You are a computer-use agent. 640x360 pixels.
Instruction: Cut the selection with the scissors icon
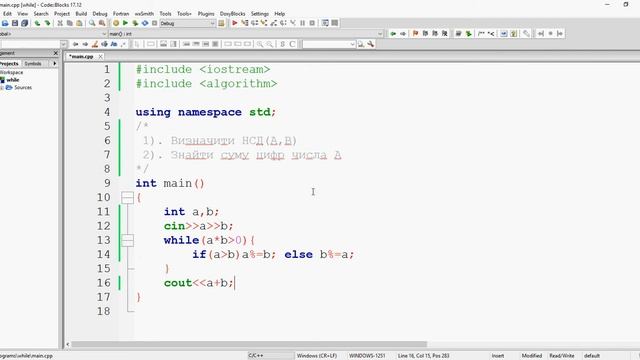pos(60,23)
